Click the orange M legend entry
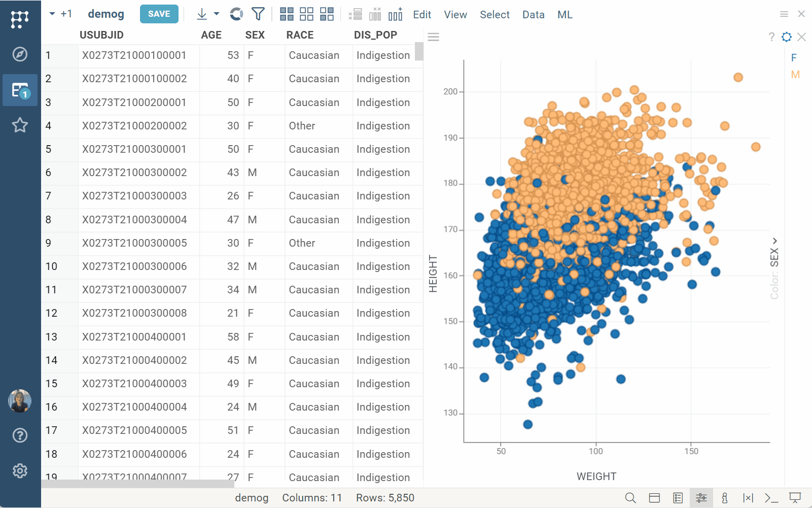 (x=795, y=75)
